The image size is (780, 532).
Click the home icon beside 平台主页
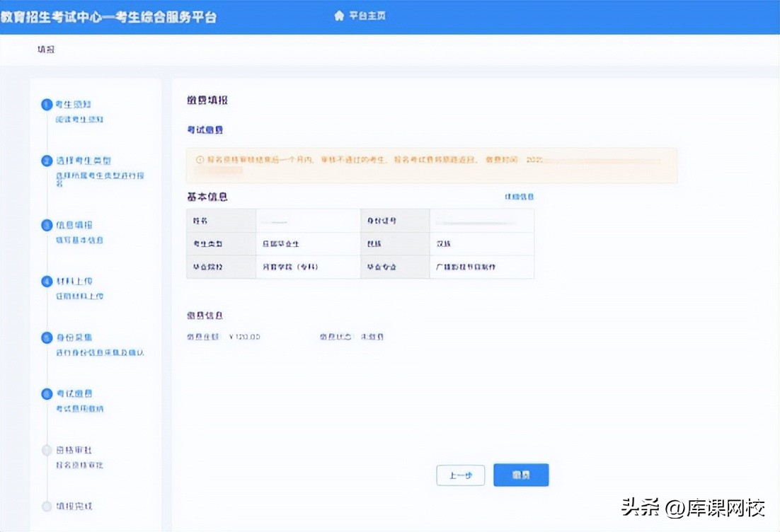point(339,16)
